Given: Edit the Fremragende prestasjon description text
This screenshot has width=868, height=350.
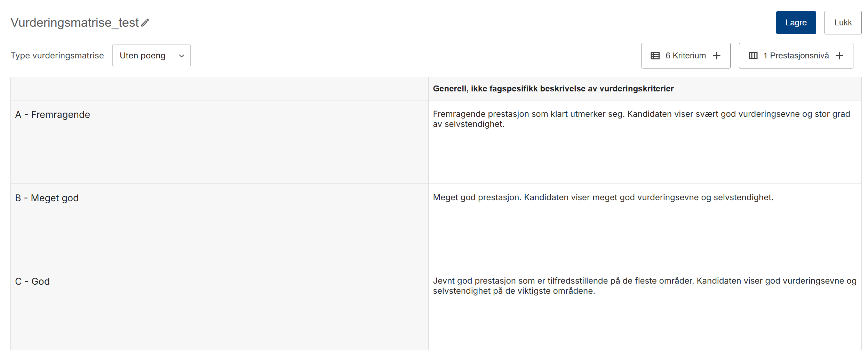Looking at the screenshot, I should (642, 119).
